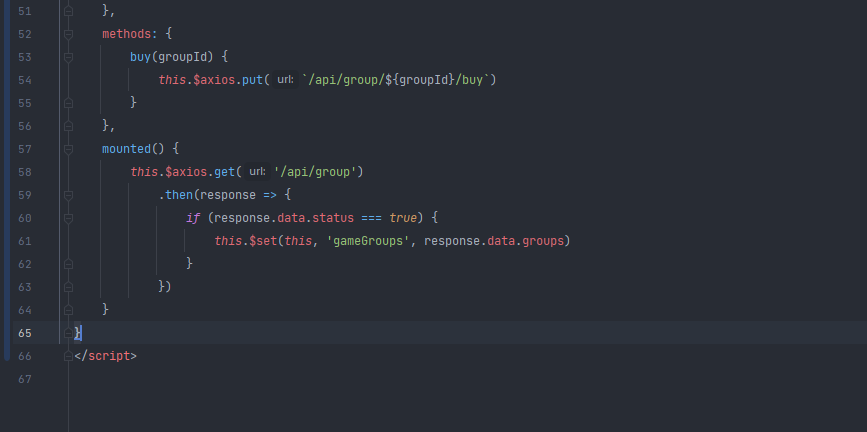Click the if keyword on line 60
The image size is (867, 432).
tap(193, 218)
